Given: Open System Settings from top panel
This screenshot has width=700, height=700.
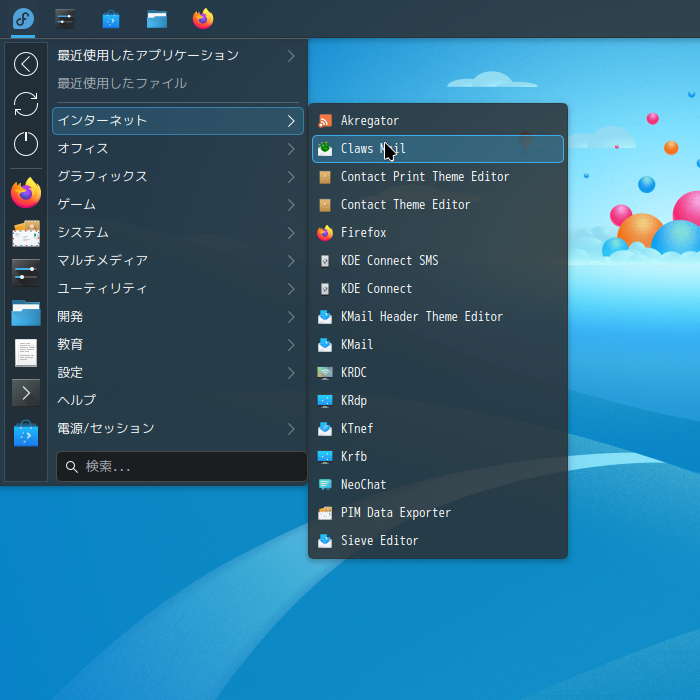Looking at the screenshot, I should (x=65, y=19).
